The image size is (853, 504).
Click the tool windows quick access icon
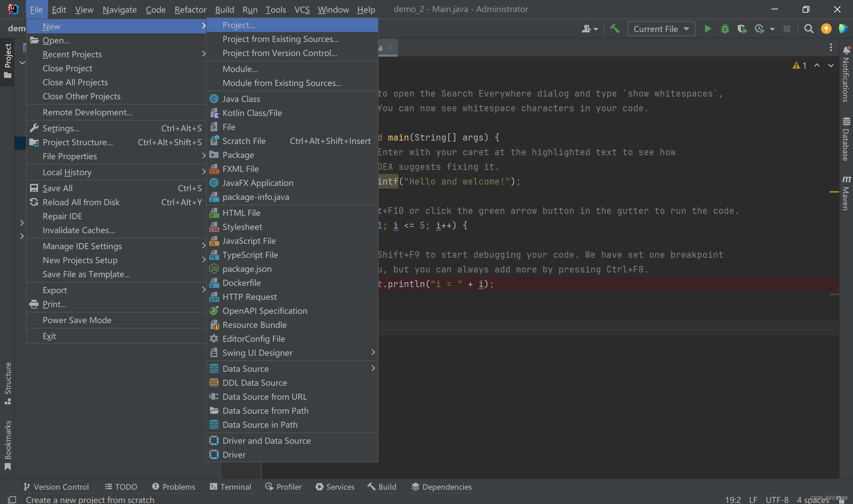12,500
